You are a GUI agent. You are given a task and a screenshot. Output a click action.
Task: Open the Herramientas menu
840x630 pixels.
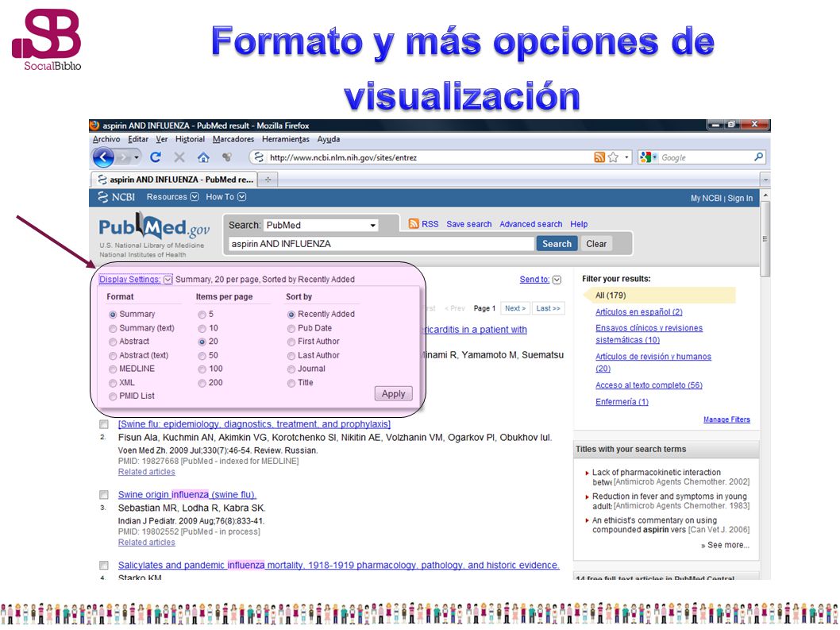tap(286, 139)
